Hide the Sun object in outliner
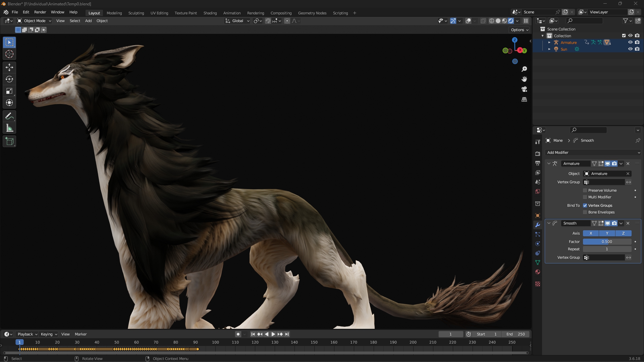Viewport: 644px width, 362px height. (630, 49)
